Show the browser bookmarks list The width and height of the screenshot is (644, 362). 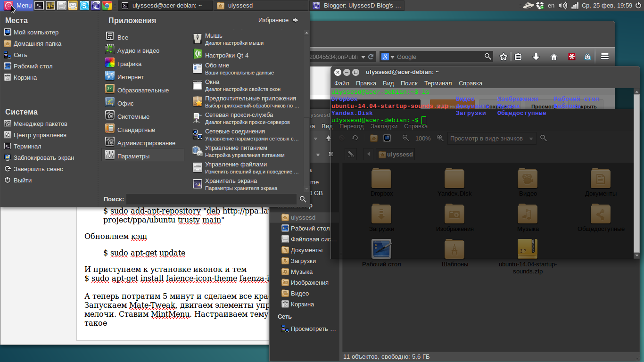pos(518,57)
